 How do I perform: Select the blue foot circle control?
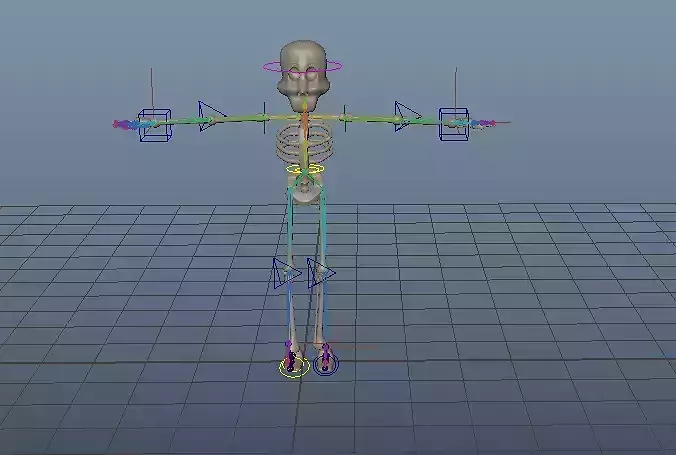(326, 364)
